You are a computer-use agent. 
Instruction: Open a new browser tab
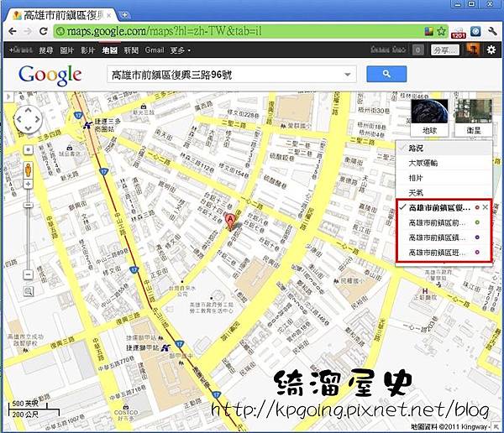pyautogui.click(x=123, y=15)
